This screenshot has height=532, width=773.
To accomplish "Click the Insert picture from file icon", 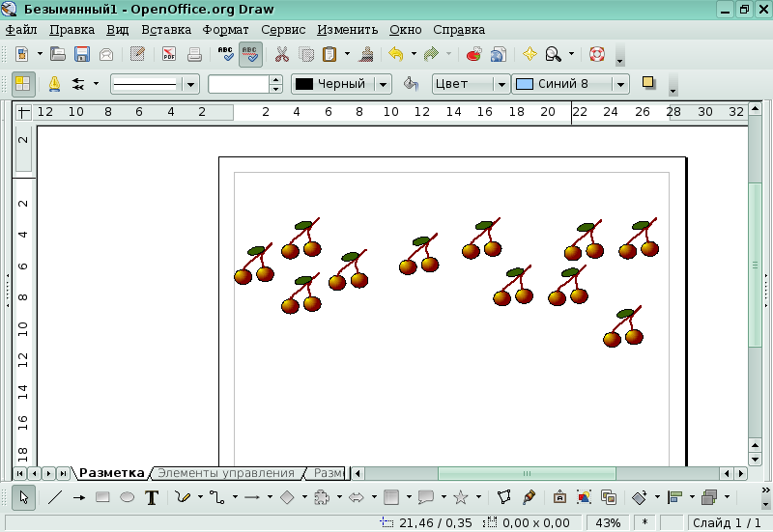I will click(x=584, y=497).
